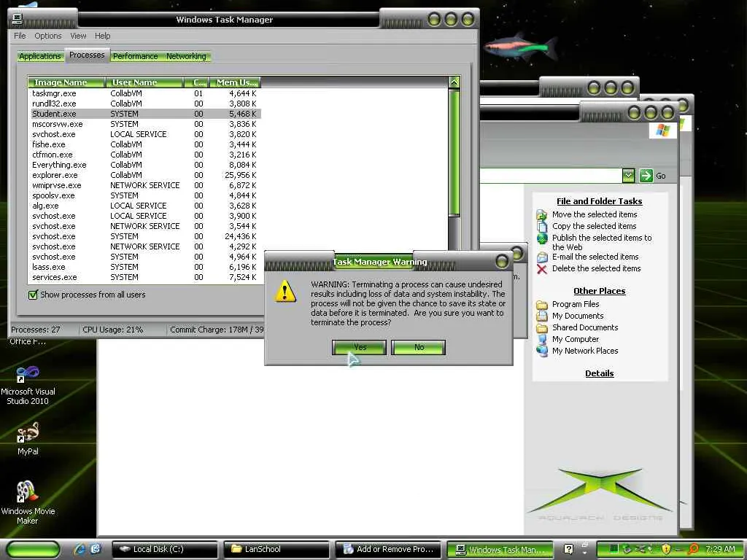Sort by Image Name column header
This screenshot has width=747, height=560.
pos(66,82)
